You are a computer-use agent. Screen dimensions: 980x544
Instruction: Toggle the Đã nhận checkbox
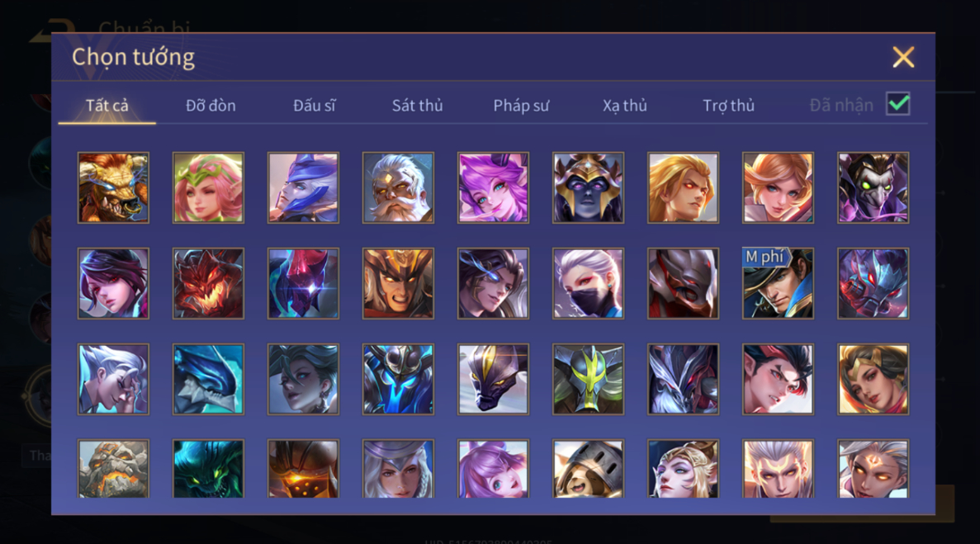(x=898, y=104)
